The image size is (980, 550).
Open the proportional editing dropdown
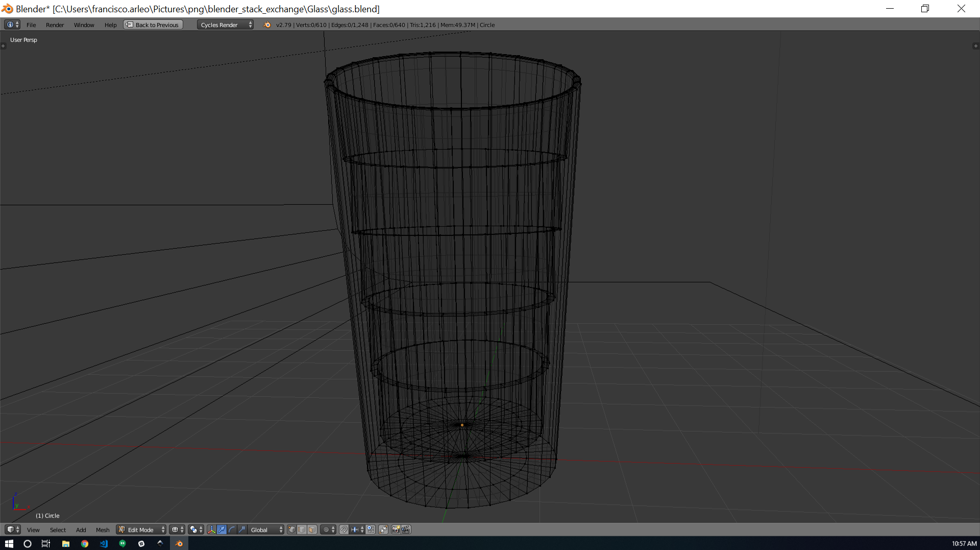328,530
